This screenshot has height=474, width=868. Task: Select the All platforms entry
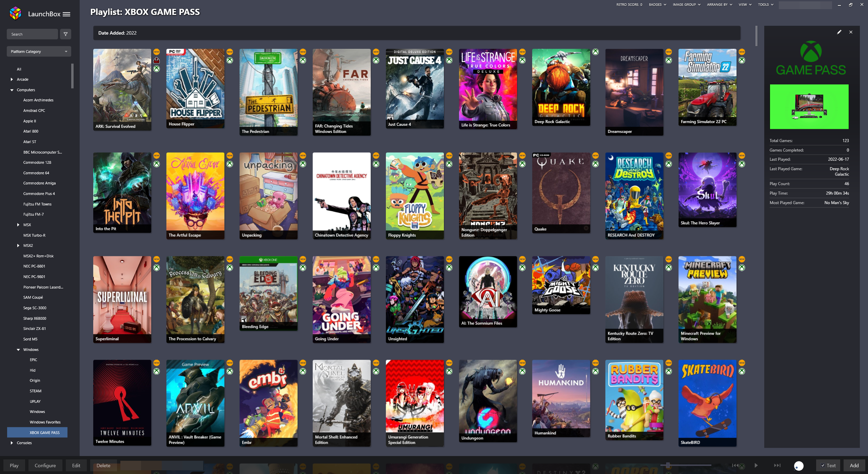click(19, 69)
